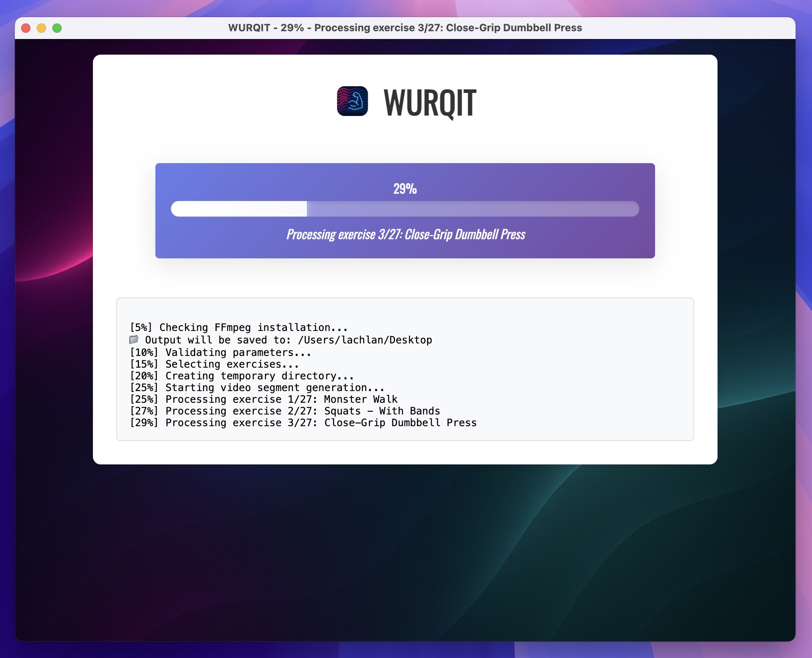The height and width of the screenshot is (658, 812).
Task: Click the progress bar track
Action: pos(405,209)
